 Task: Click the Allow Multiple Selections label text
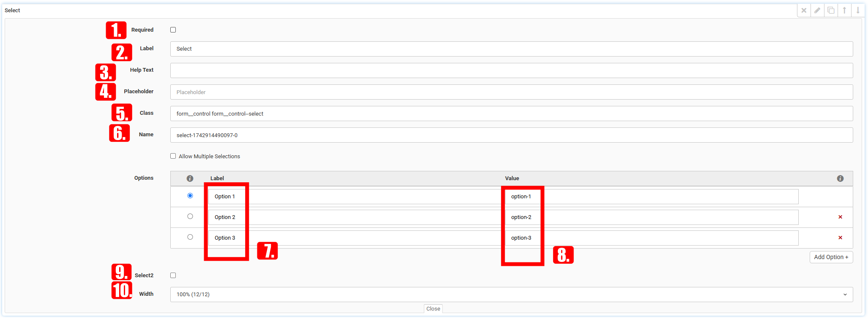(x=209, y=157)
